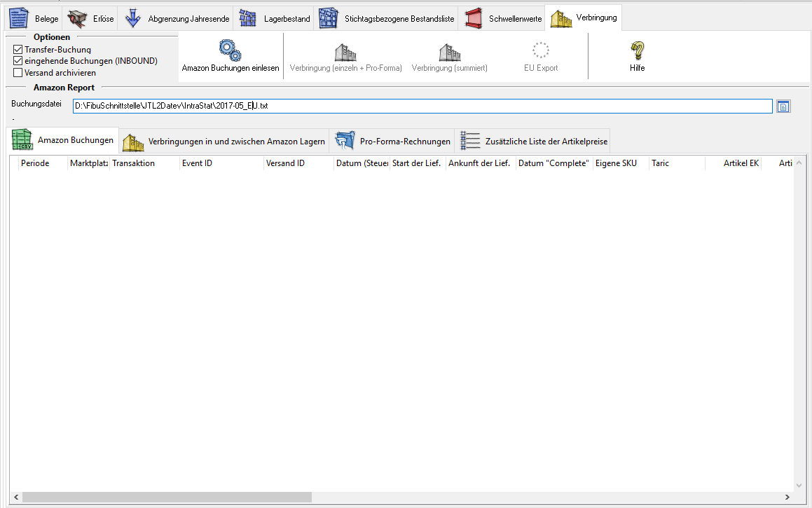The height and width of the screenshot is (508, 812).
Task: Disable the Transfer-Buchung checkbox
Action: 18,50
